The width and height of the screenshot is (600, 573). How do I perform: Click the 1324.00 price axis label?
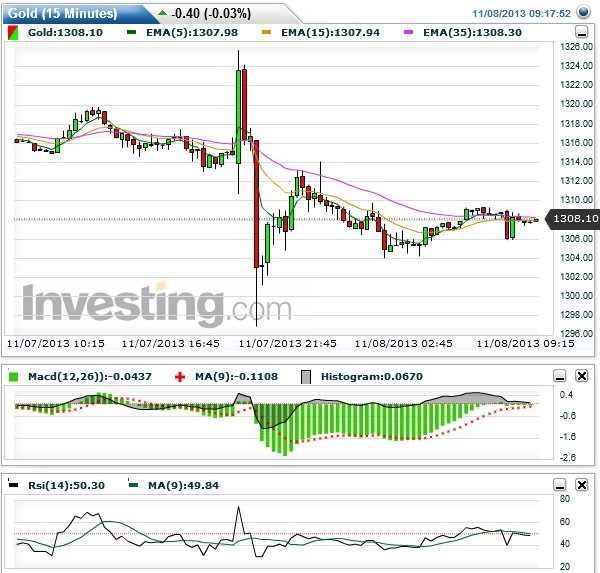[x=576, y=65]
